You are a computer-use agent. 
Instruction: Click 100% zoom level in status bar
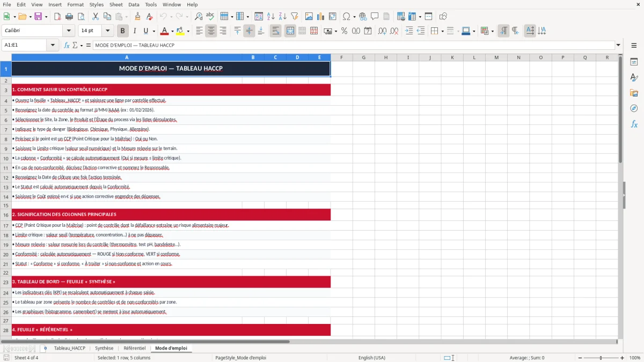pyautogui.click(x=635, y=358)
